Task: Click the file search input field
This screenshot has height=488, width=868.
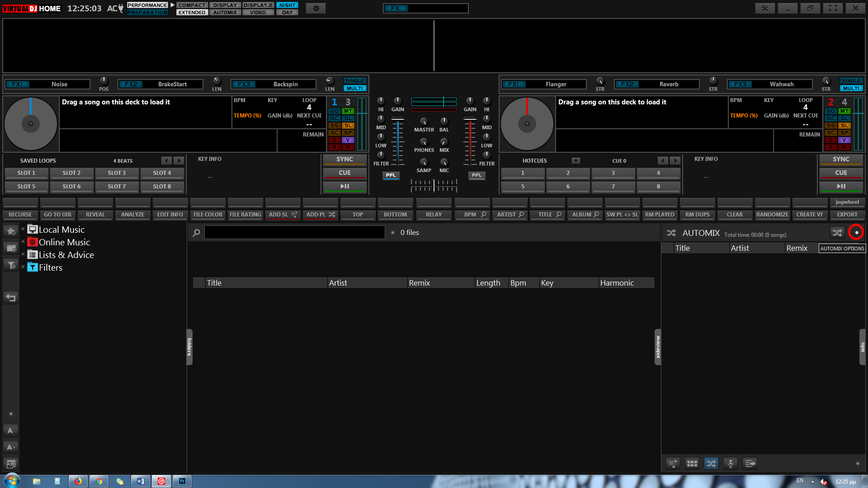Action: click(x=294, y=233)
